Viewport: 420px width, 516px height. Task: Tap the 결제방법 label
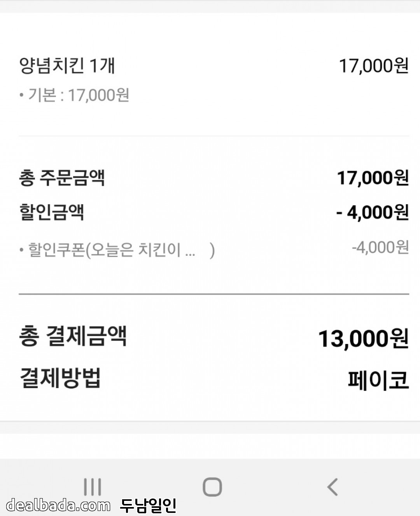[x=60, y=378]
